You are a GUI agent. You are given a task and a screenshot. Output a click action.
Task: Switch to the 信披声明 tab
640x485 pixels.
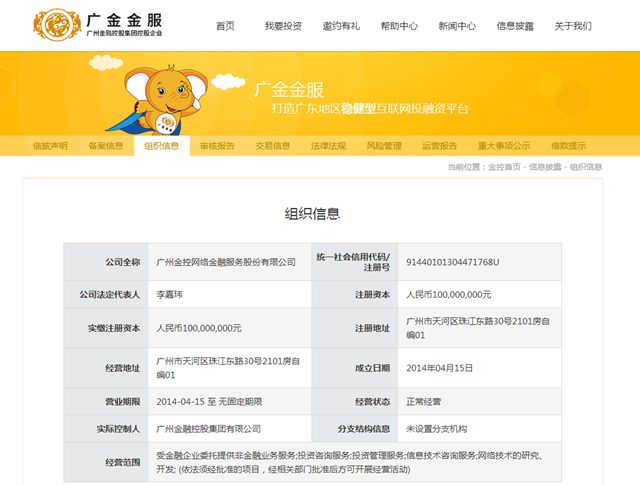tap(50, 146)
